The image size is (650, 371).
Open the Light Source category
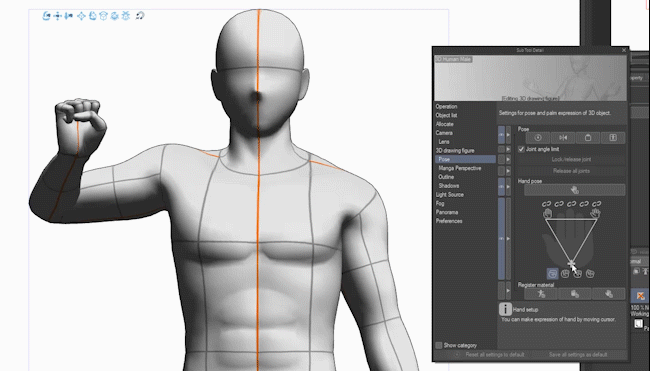[x=450, y=194]
